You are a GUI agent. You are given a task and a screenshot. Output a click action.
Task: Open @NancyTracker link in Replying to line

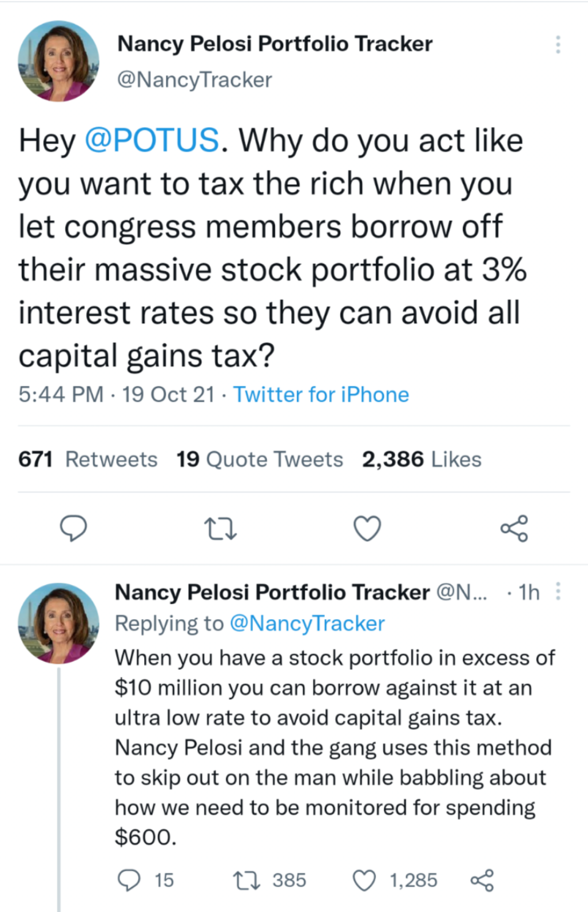coord(307,623)
